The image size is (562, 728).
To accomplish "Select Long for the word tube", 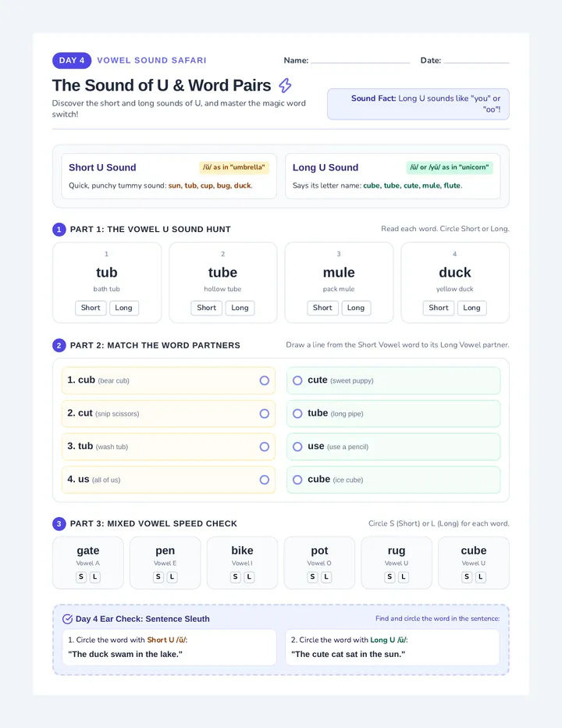I will 240,308.
